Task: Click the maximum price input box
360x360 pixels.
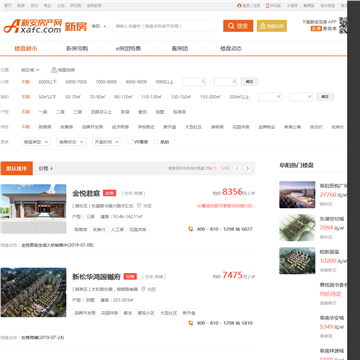Action: coord(226,82)
